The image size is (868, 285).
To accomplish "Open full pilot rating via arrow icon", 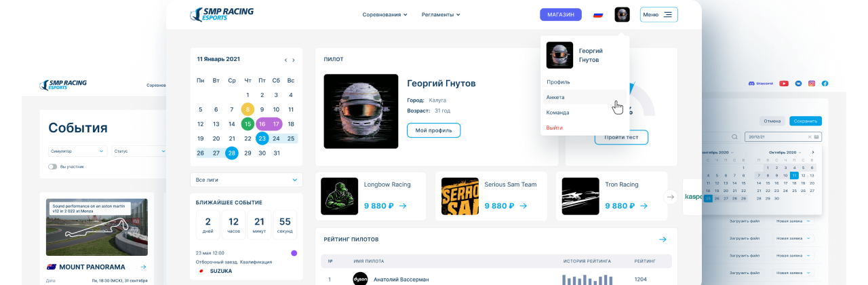I will 663,240.
